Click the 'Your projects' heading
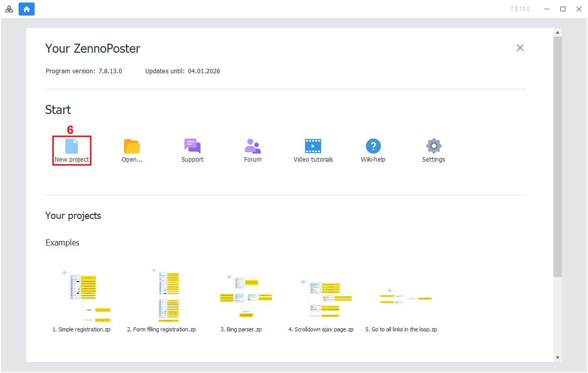This screenshot has height=373, width=588. [x=73, y=216]
